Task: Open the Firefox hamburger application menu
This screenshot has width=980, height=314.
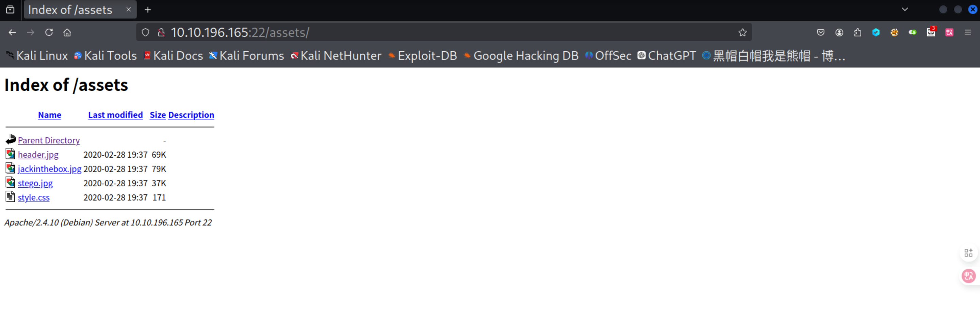Action: 967,32
